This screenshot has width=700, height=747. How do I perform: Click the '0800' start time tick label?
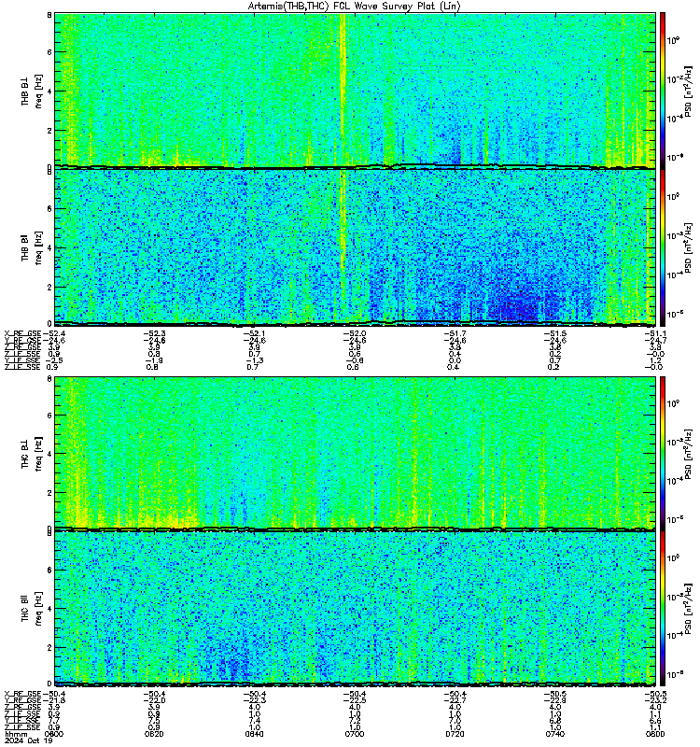tap(54, 734)
